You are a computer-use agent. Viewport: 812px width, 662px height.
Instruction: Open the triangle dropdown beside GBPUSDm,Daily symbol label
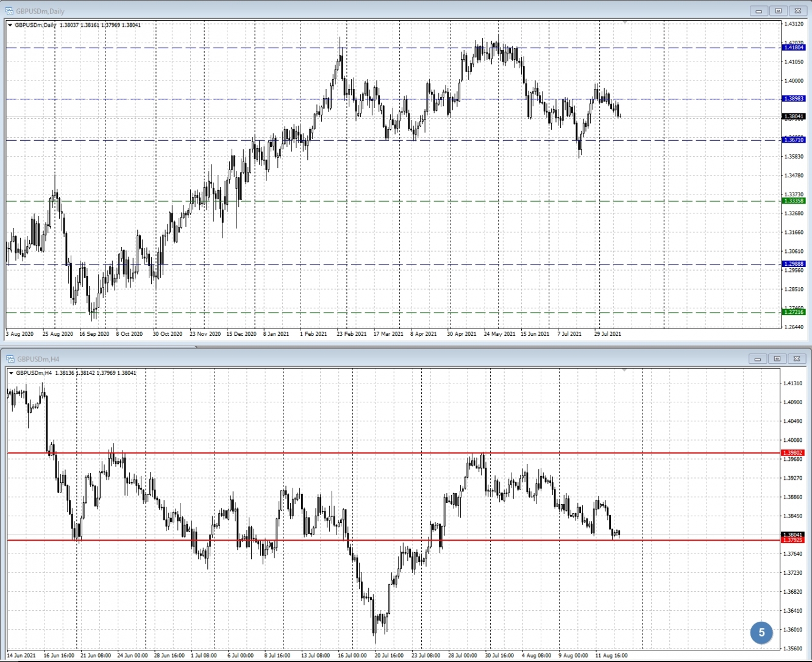pyautogui.click(x=10, y=25)
